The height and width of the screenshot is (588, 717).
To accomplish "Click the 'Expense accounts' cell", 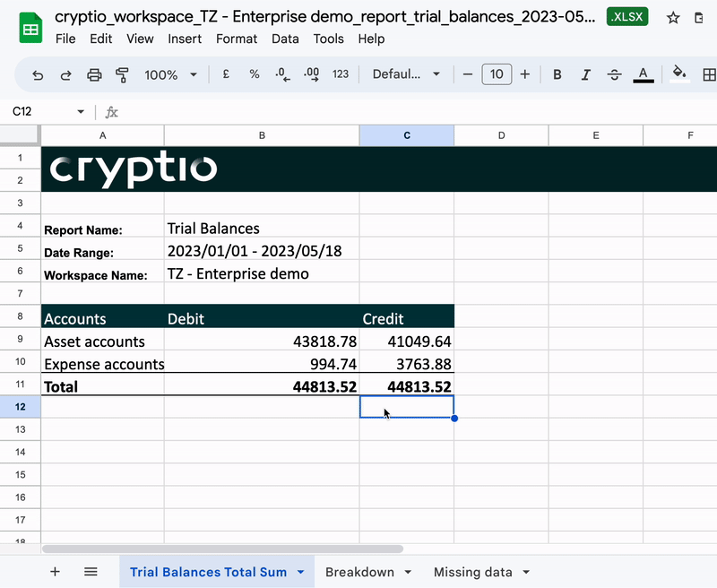I will click(102, 361).
